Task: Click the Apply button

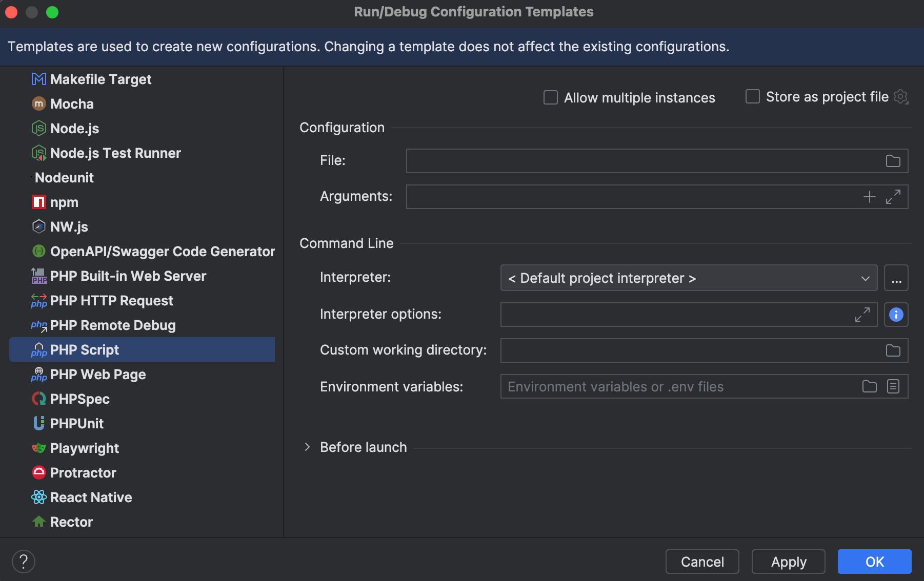Action: [788, 562]
